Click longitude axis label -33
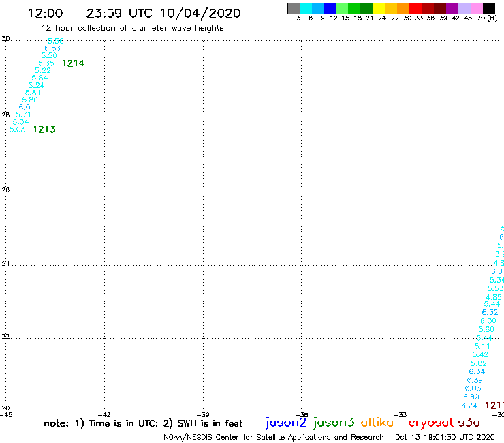 (x=400, y=414)
